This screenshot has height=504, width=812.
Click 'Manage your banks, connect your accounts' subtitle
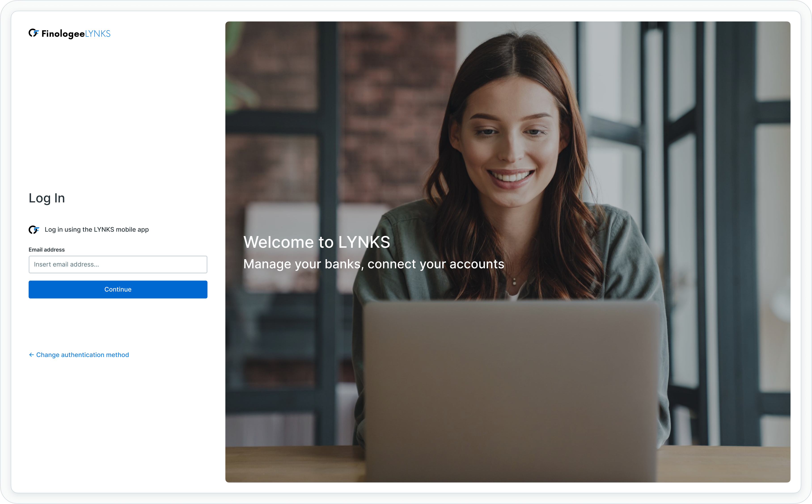point(374,264)
